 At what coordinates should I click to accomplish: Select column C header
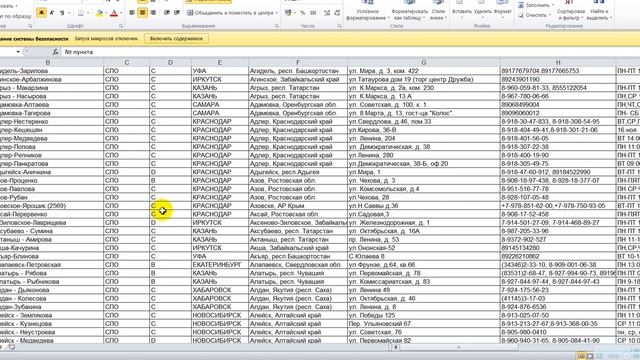pos(127,62)
